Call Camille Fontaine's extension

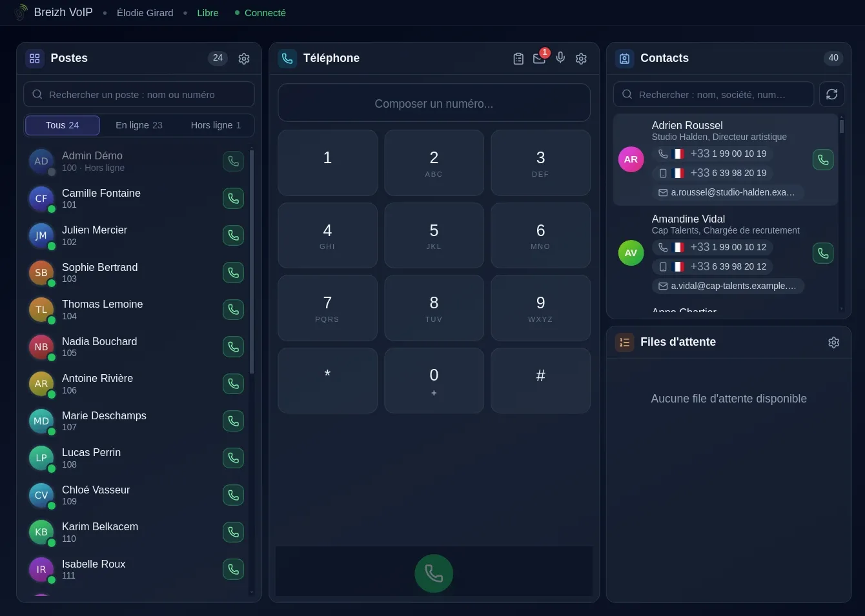[234, 198]
